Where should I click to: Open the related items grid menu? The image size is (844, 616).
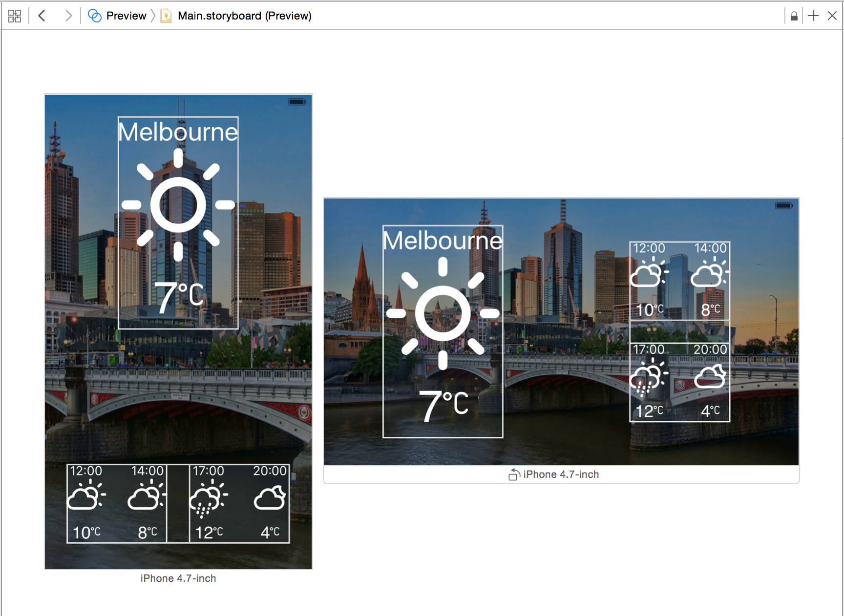click(x=15, y=16)
